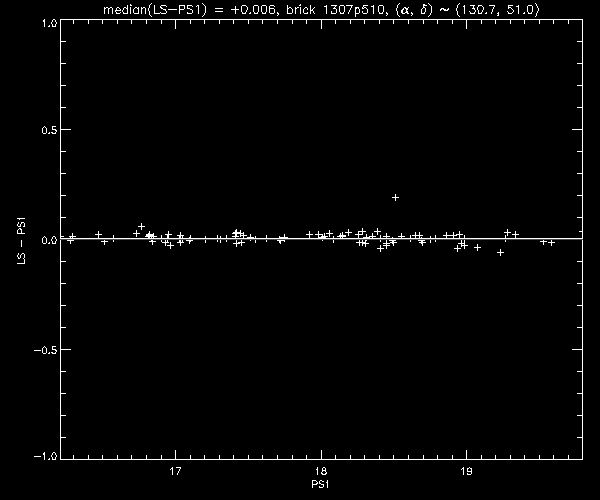
Task: Click the y-axis tick label '1.0' at top
Action: pyautogui.click(x=49, y=23)
